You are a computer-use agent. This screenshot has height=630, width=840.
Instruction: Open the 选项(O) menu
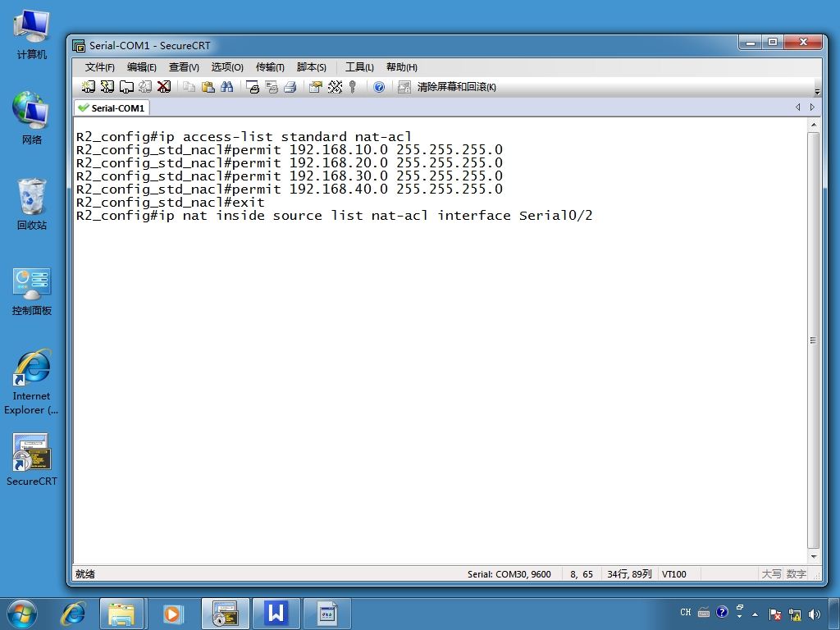tap(227, 67)
